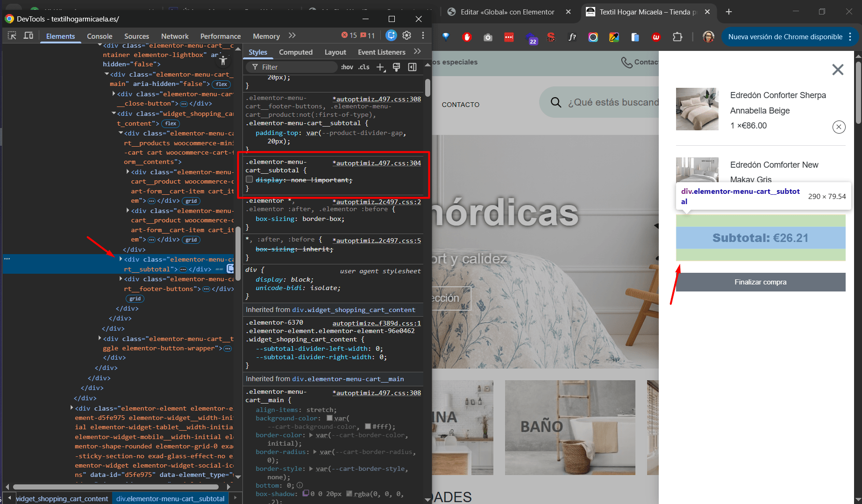The image size is (862, 504).
Task: Toggle the device toolbar icon
Action: (x=28, y=35)
